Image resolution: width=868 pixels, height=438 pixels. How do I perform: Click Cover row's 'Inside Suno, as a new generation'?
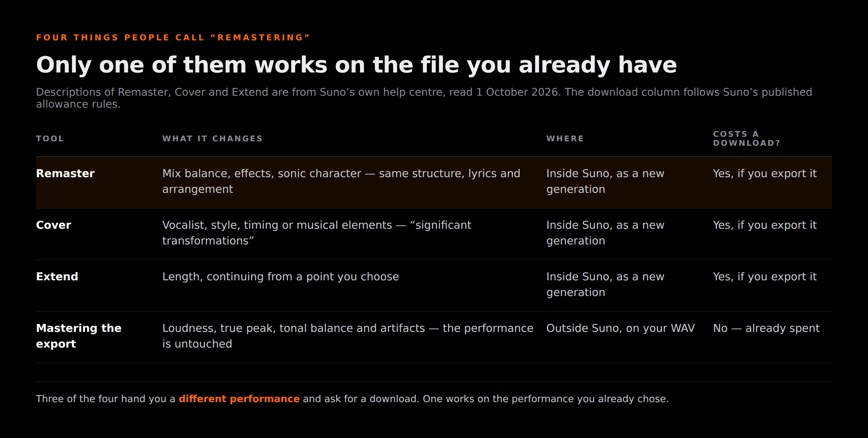click(605, 233)
